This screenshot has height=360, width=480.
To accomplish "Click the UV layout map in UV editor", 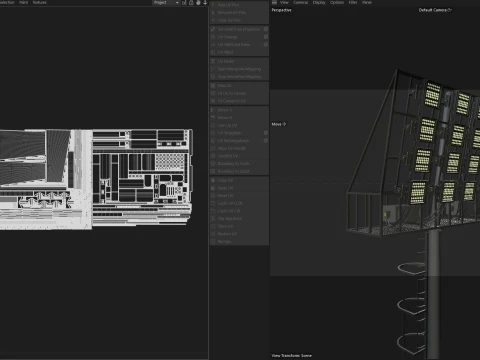I will tap(96, 179).
